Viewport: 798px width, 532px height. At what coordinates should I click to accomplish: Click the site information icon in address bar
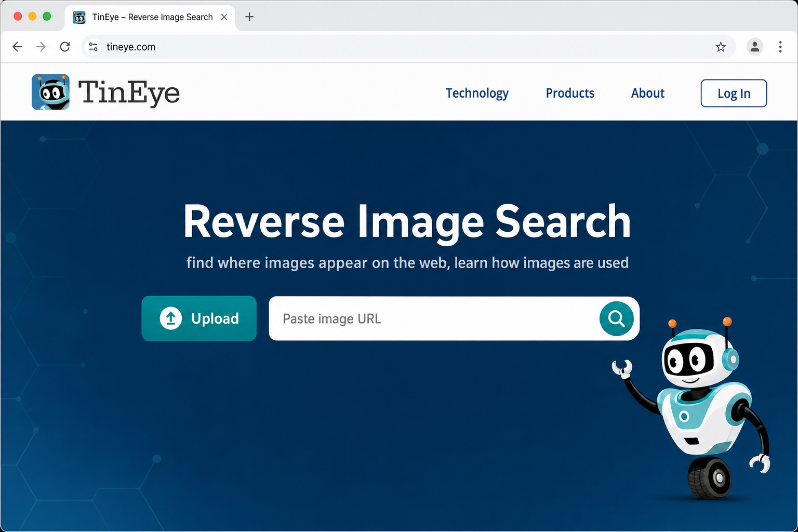[x=92, y=46]
